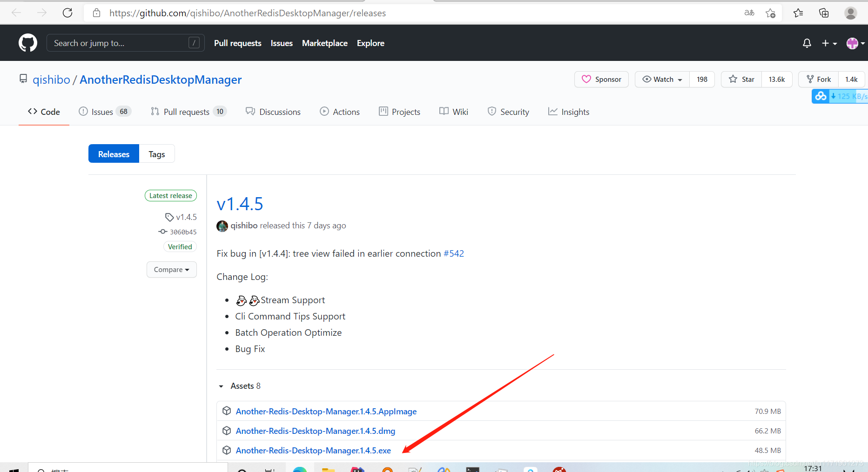Click the Sponsor heart button

pyautogui.click(x=601, y=80)
